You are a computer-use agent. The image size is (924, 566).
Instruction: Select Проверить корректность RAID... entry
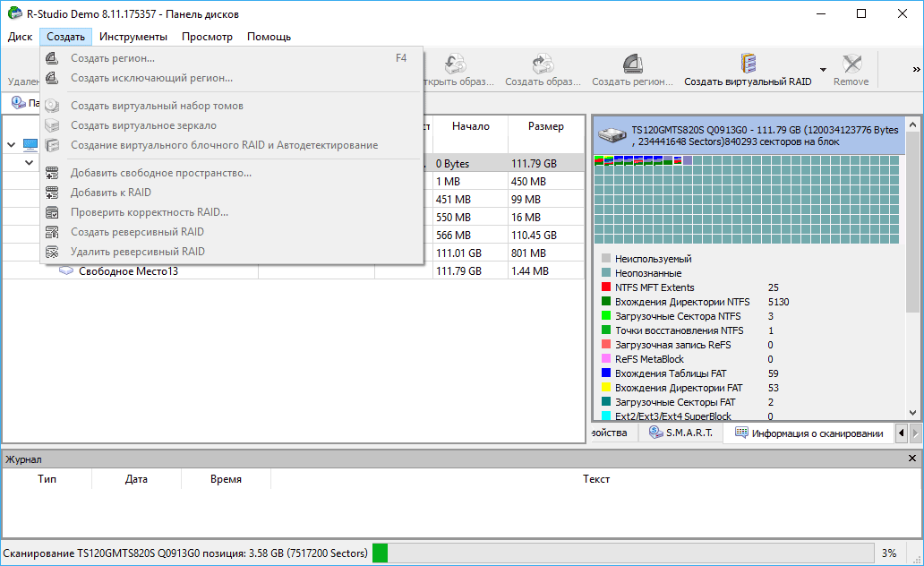(x=232, y=212)
